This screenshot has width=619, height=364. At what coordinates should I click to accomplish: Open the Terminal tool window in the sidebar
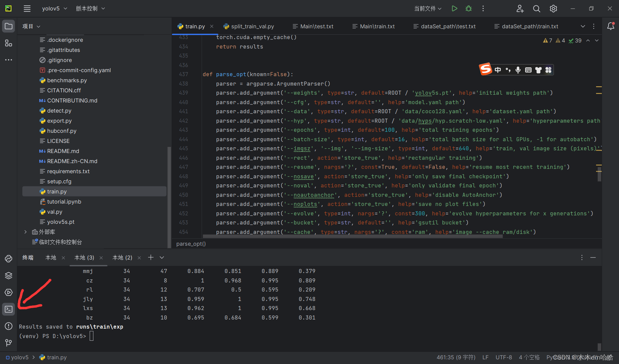(9, 309)
